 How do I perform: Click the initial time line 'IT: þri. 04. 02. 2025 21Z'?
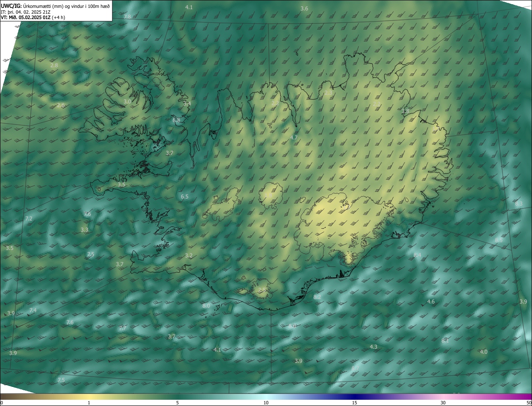(26, 12)
